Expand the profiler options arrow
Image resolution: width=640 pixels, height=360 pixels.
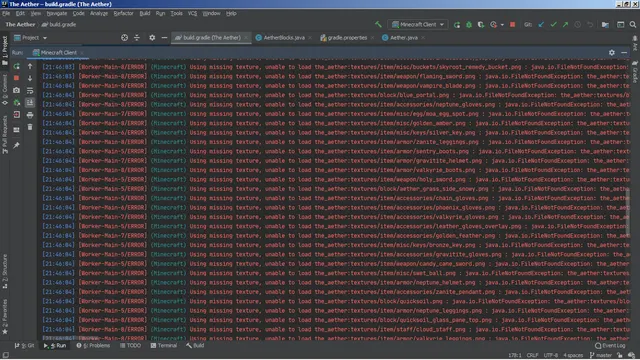coord(502,25)
